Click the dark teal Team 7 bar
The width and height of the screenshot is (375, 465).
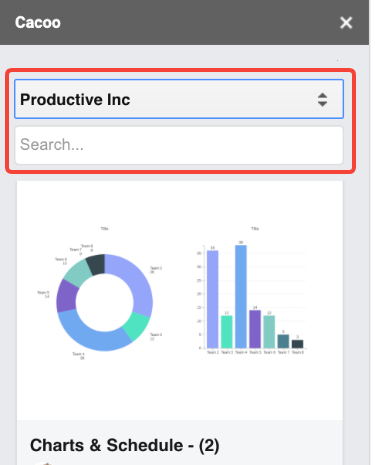283,341
